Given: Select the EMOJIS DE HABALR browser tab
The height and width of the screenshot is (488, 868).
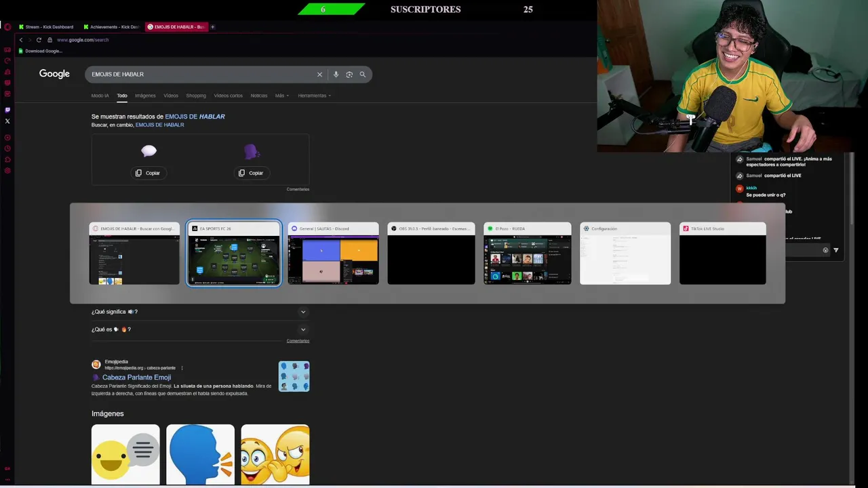Looking at the screenshot, I should click(176, 27).
